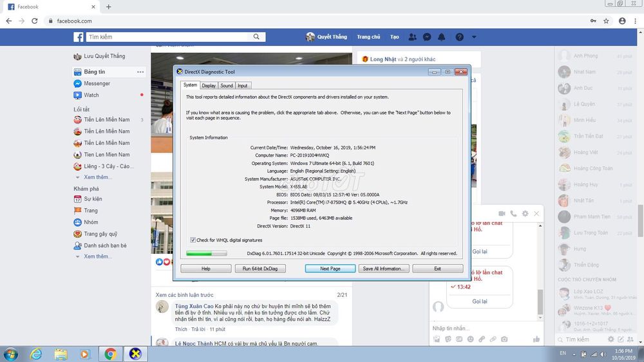
Task: Click Tạo in Facebook header
Action: click(x=395, y=37)
